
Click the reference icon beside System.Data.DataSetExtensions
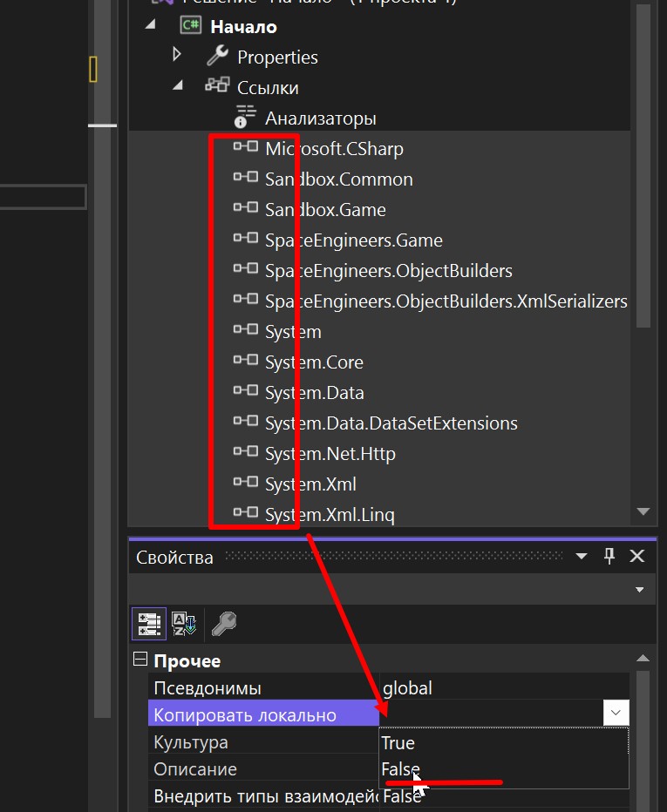tap(246, 421)
